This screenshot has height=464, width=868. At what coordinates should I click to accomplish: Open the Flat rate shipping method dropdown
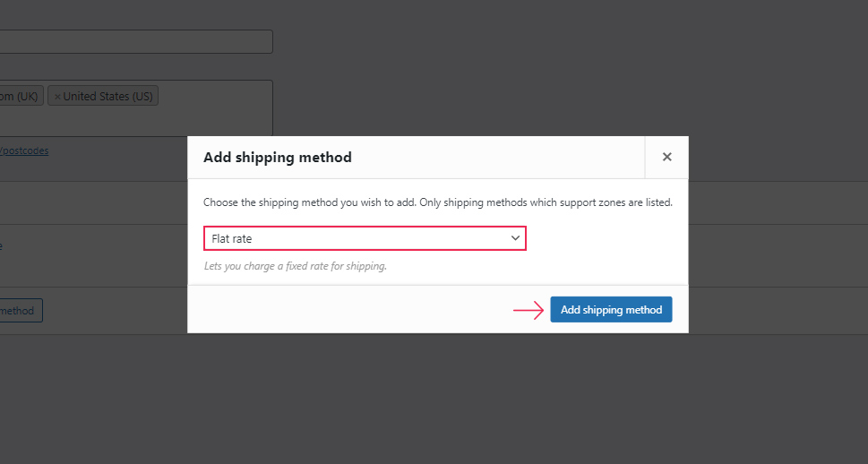pyautogui.click(x=365, y=238)
